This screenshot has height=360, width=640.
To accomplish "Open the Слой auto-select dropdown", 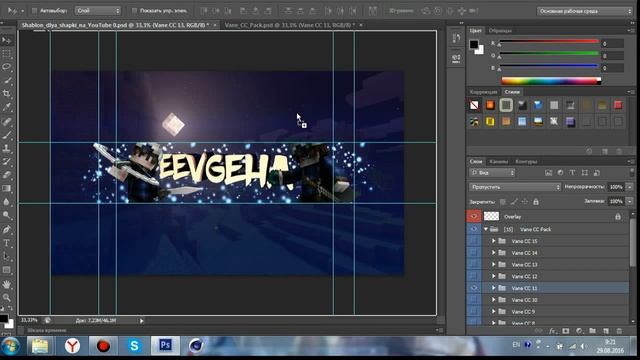I will pyautogui.click(x=98, y=11).
